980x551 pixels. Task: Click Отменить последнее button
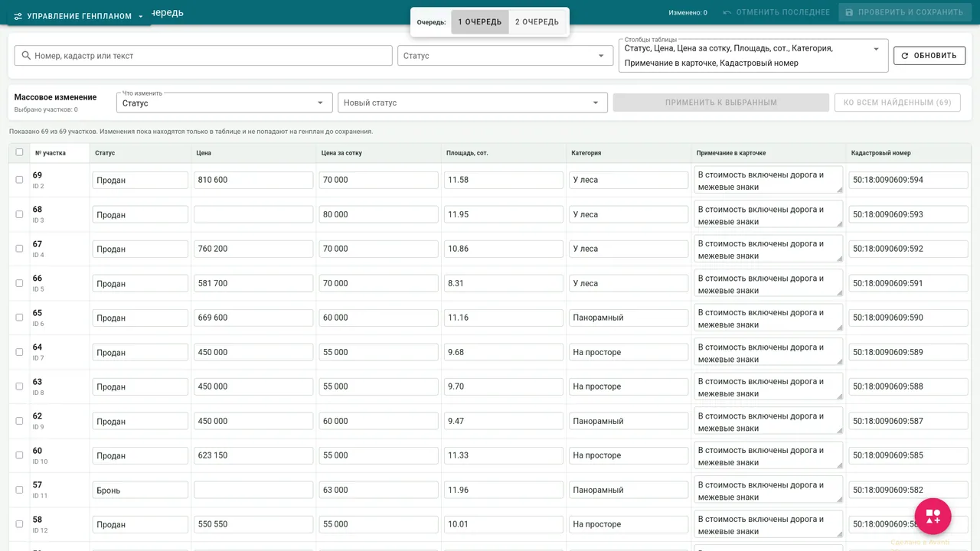pos(776,12)
